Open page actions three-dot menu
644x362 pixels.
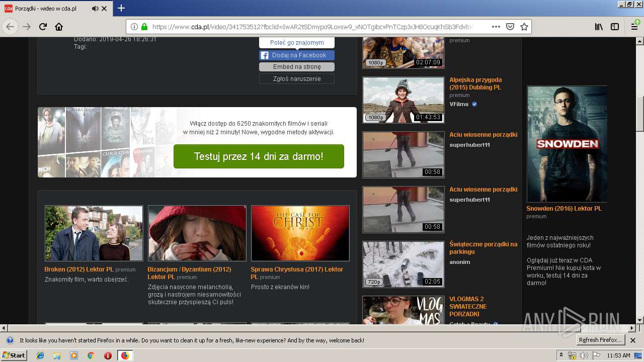[496, 27]
